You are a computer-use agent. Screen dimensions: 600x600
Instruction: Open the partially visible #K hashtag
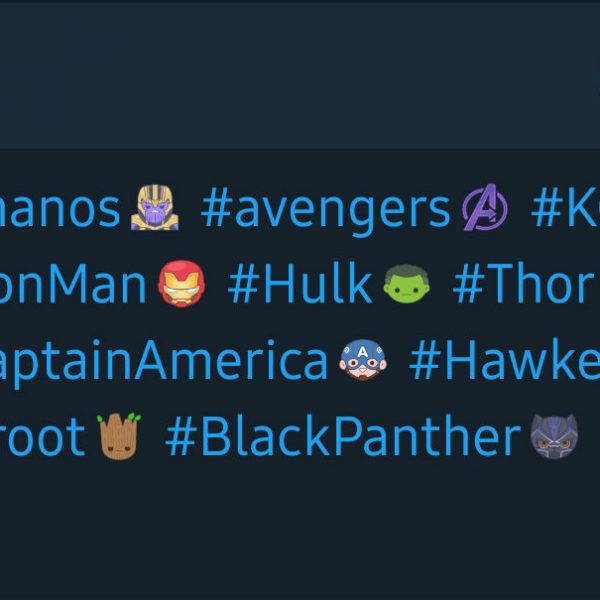coord(565,210)
